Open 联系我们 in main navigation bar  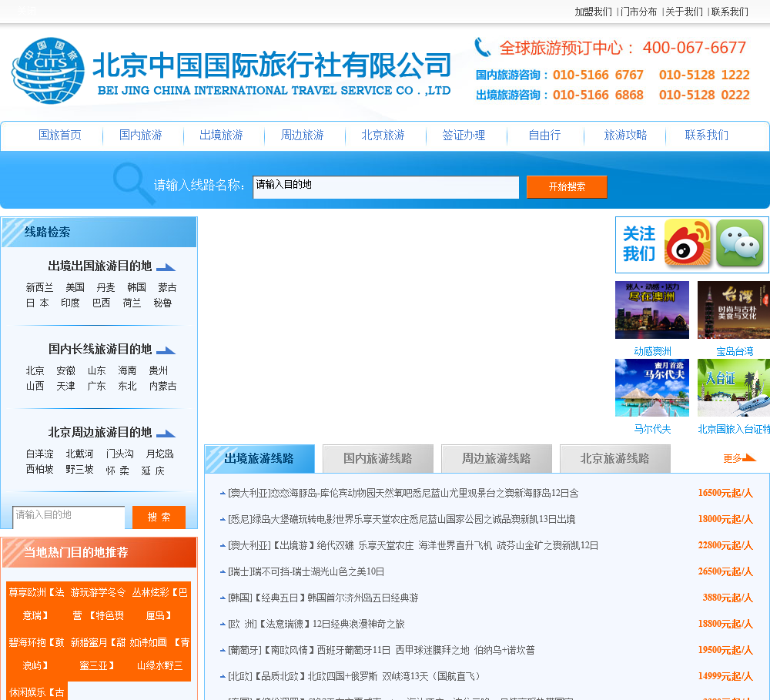(706, 135)
